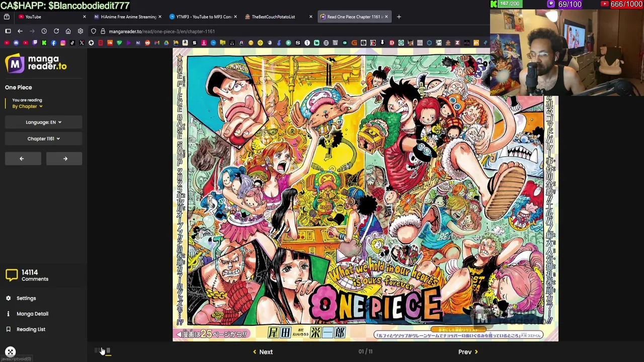Viewport: 644px width, 362px height.
Task: Switch to YTMP3 YouTube to MP3 tab
Action: (x=203, y=17)
